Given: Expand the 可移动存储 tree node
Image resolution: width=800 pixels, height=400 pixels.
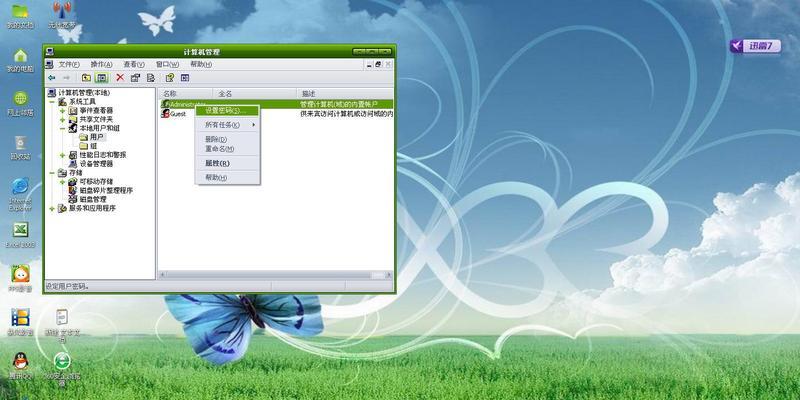Looking at the screenshot, I should [x=62, y=182].
